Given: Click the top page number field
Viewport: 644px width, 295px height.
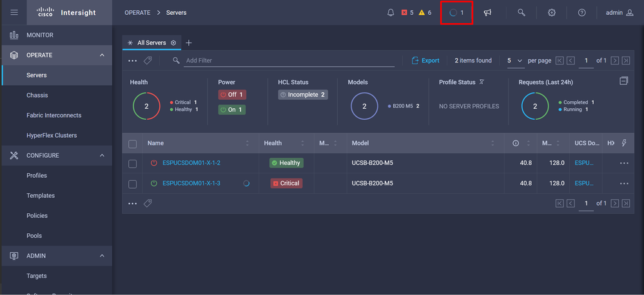Looking at the screenshot, I should pyautogui.click(x=586, y=61).
